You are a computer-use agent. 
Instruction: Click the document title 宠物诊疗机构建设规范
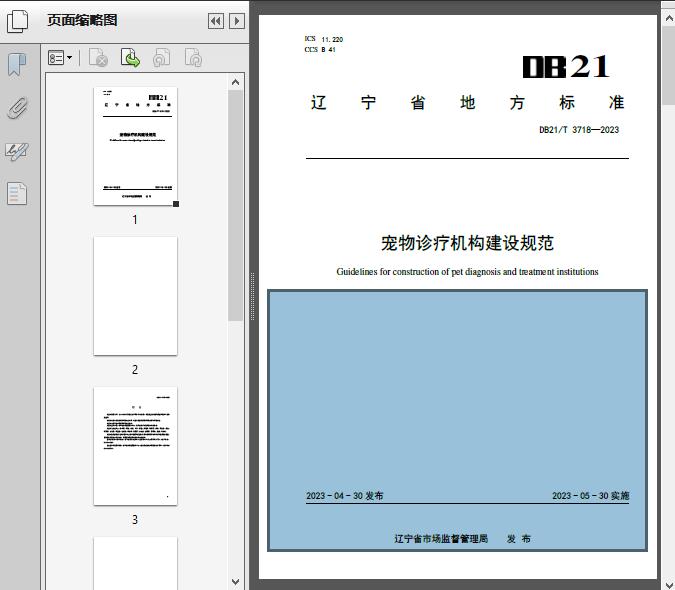click(467, 243)
